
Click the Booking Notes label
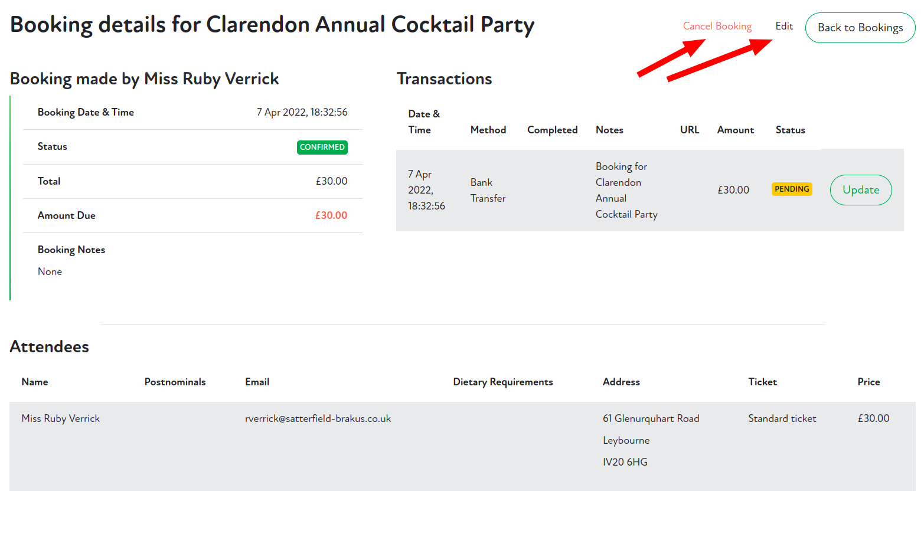pos(71,250)
